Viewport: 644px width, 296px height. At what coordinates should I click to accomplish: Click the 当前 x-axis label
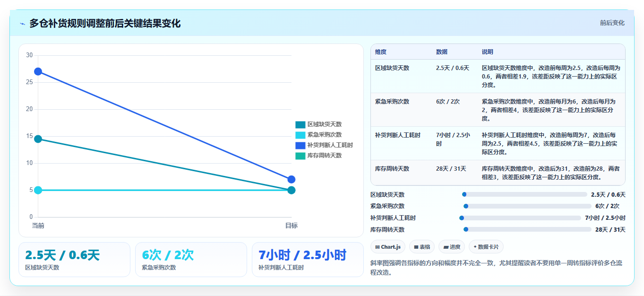point(38,226)
